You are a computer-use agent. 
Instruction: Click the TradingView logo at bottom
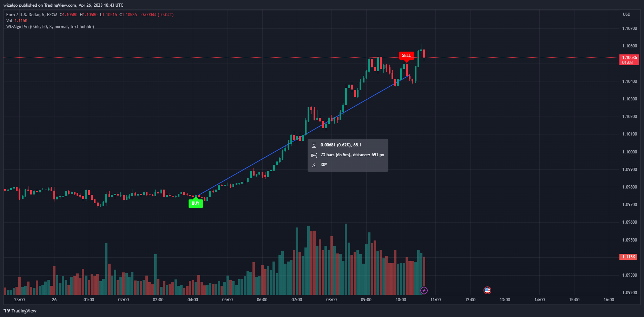tap(20, 311)
